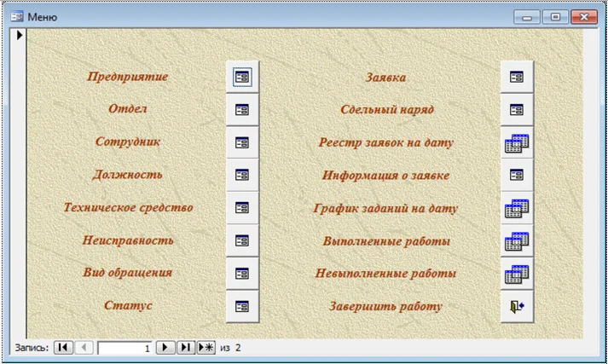Screen dimensions: 608x364
Task: Open the График заданий на дату report
Action: tap(517, 208)
